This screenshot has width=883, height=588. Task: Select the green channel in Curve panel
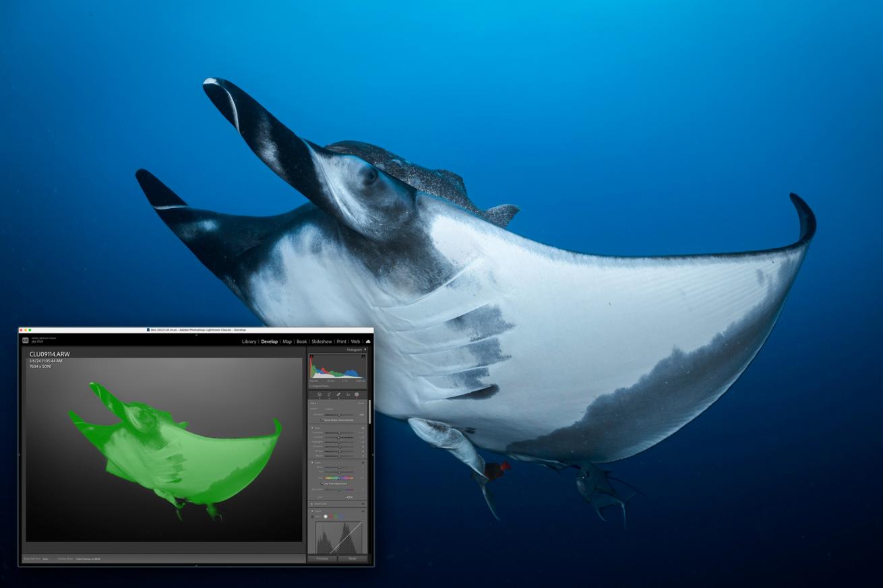click(x=336, y=517)
